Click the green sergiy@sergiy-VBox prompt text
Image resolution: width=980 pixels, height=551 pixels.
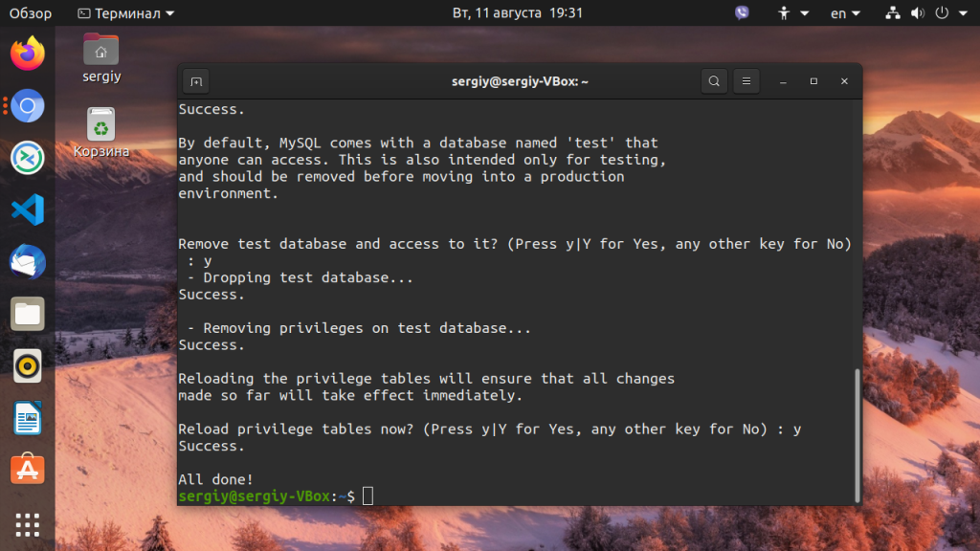[x=254, y=496]
